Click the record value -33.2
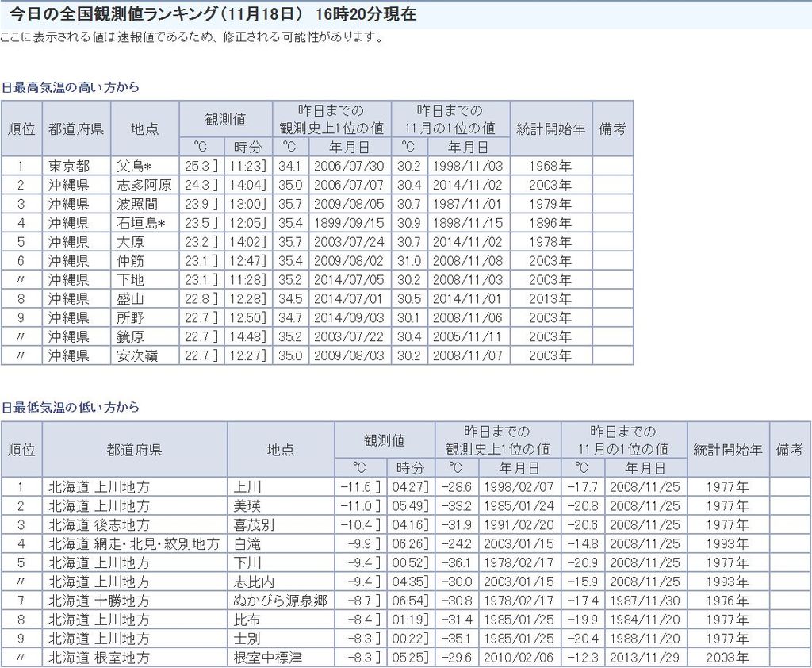812x668 pixels. [x=456, y=506]
